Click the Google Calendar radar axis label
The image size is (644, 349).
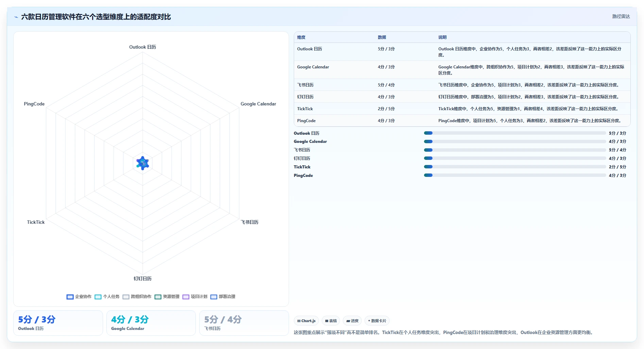pos(258,104)
